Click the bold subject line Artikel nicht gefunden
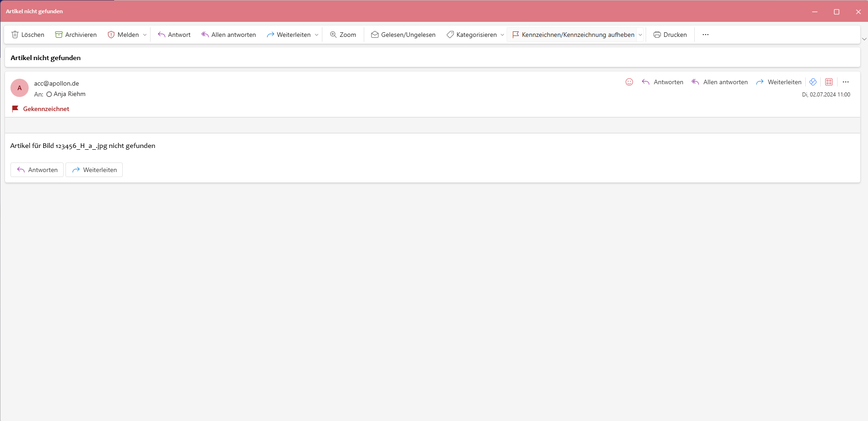 [x=45, y=58]
